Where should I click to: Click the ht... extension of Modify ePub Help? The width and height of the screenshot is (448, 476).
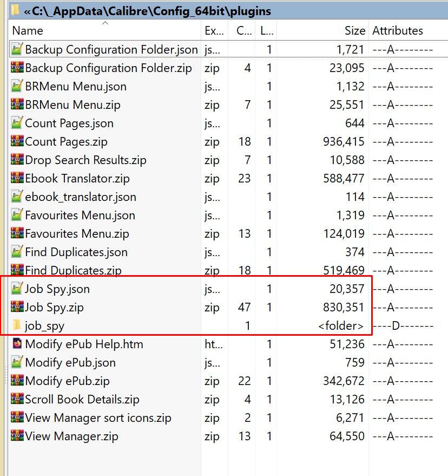click(214, 344)
